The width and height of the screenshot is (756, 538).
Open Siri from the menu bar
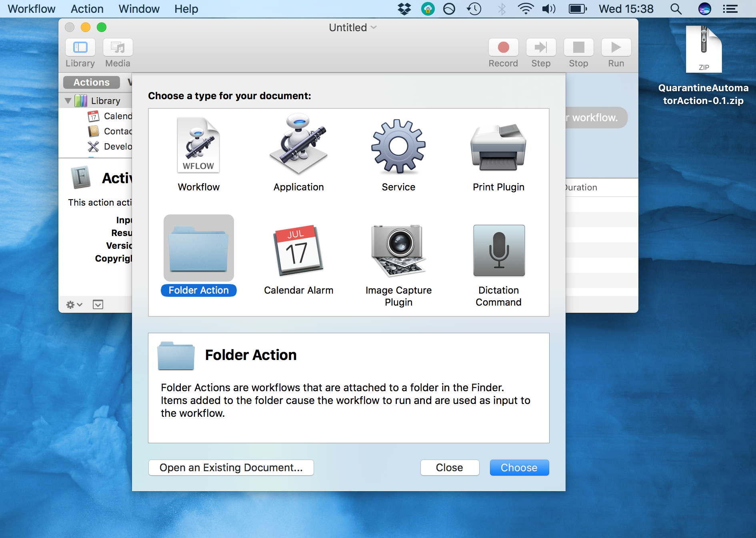[x=704, y=9]
